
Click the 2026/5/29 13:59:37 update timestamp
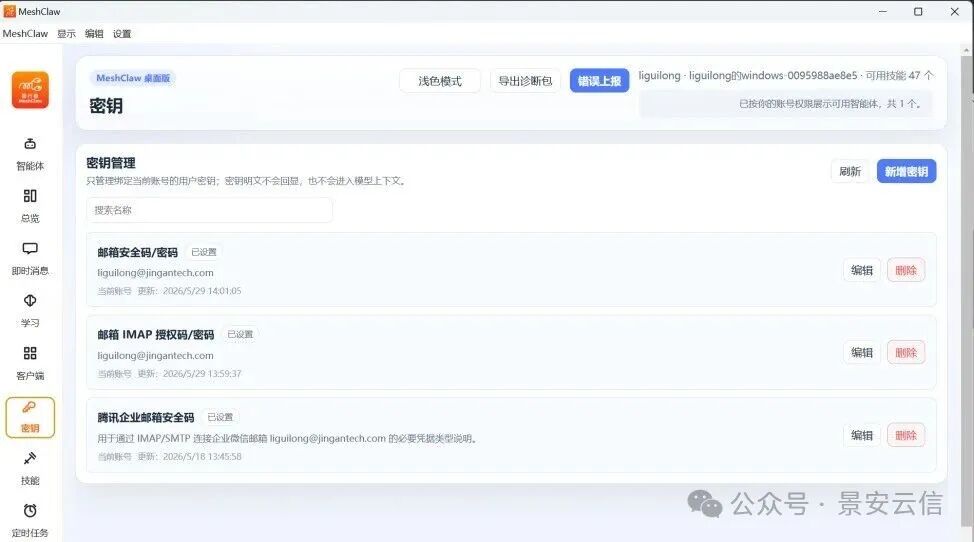(x=202, y=374)
